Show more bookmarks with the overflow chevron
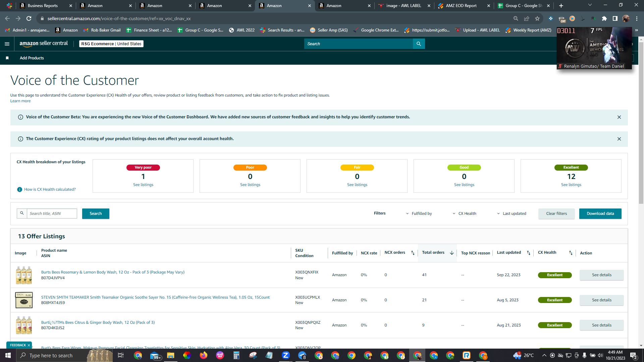Screen dimensions: 644x362 pos(637,30)
